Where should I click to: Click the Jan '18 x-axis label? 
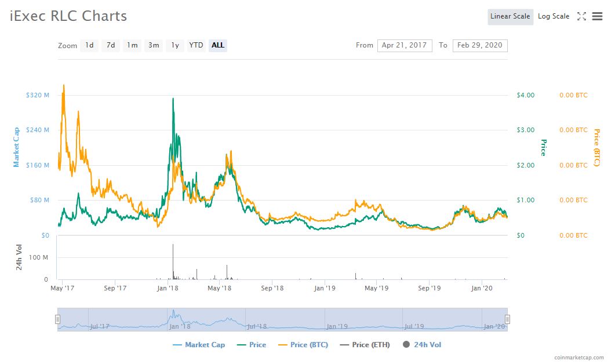point(168,288)
